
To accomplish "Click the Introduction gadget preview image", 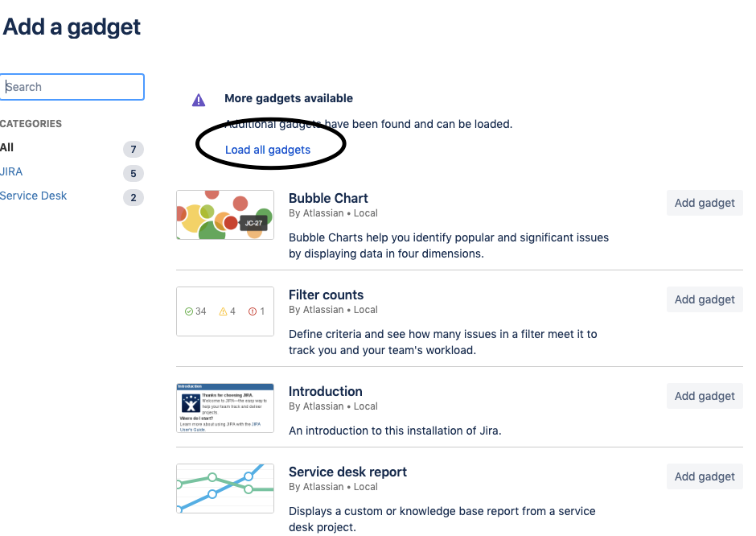I will (224, 408).
